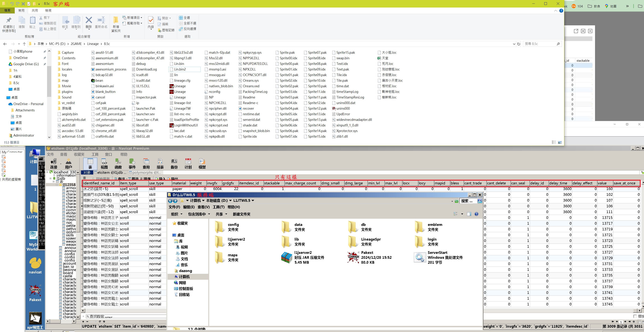Click the back arrow in L1JTW8.5 window
Screen dimensions: 644x332
coord(170,201)
